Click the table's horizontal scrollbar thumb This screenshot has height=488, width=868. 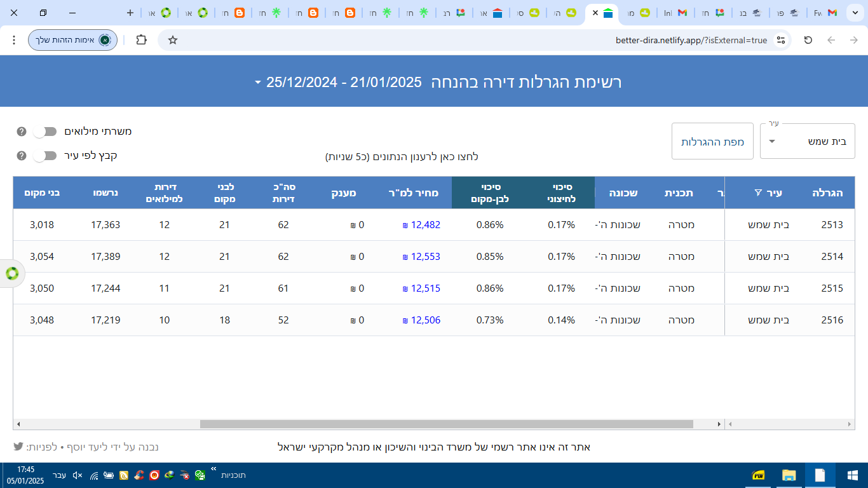coord(446,424)
